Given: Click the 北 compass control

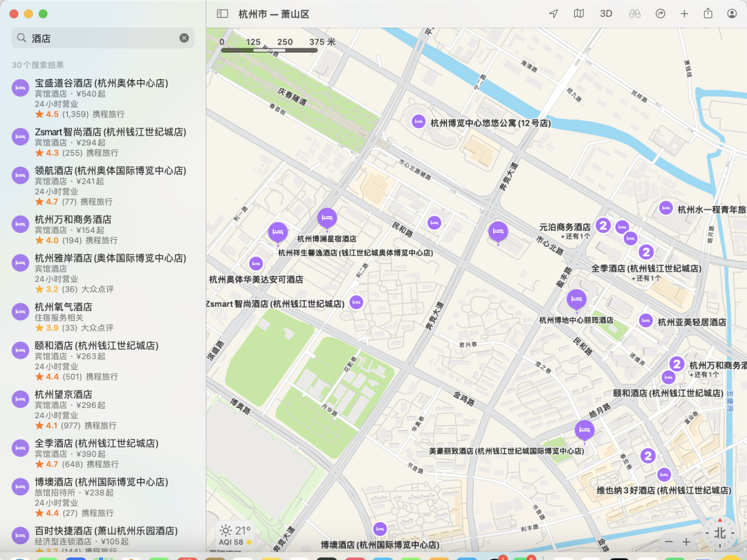Looking at the screenshot, I should 719,533.
